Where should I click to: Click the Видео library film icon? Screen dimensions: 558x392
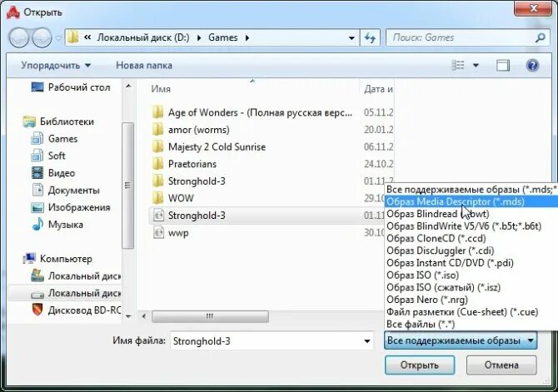[37, 173]
